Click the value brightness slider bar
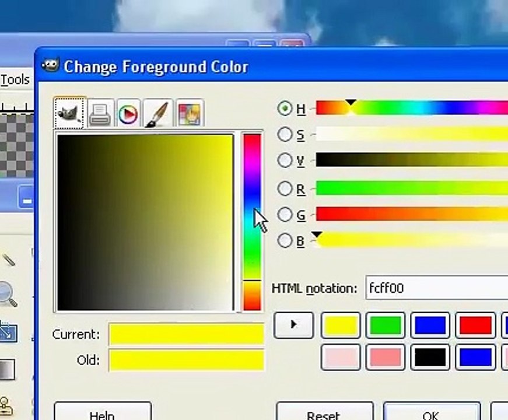Viewport: 508px width, 420px height. [412, 160]
